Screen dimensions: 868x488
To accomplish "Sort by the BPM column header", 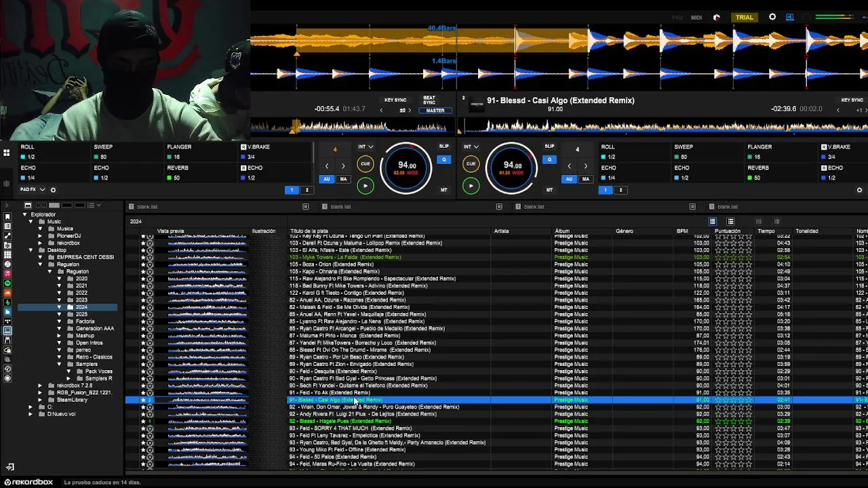I will pyautogui.click(x=682, y=231).
